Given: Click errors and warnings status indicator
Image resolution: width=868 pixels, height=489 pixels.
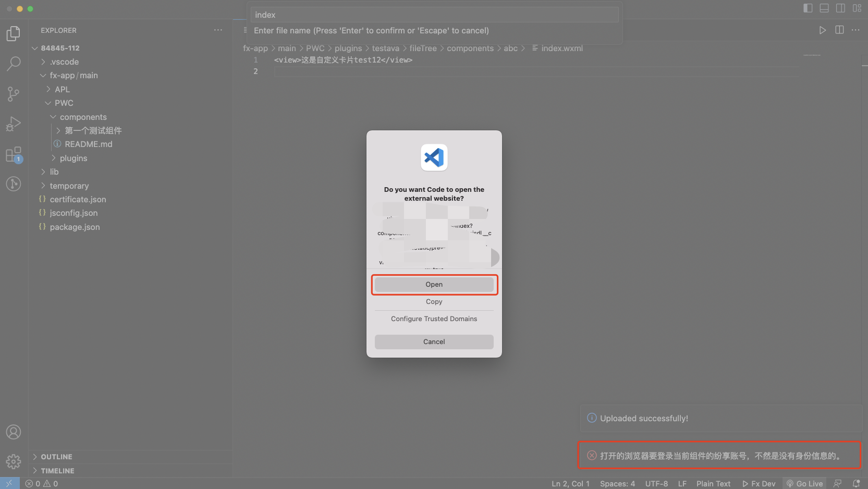Looking at the screenshot, I should 42,483.
